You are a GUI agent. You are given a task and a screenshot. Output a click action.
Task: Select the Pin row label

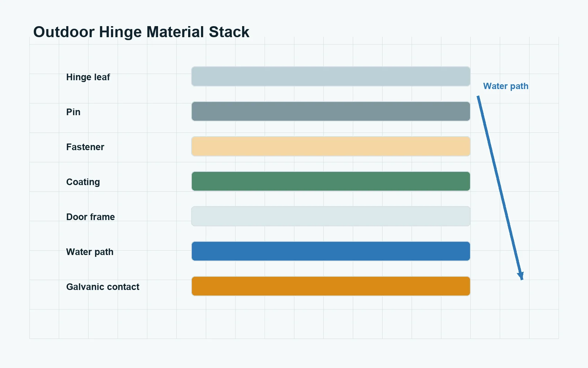73,112
